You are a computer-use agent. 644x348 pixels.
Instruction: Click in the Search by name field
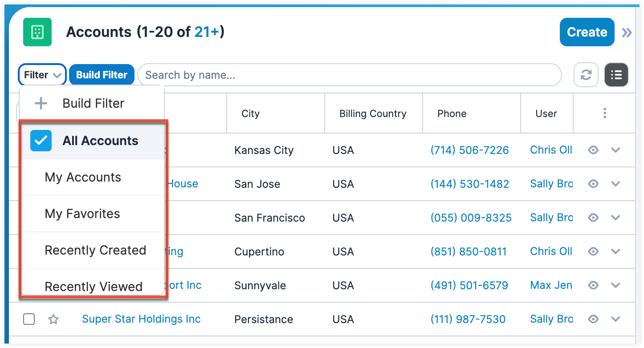tap(349, 75)
